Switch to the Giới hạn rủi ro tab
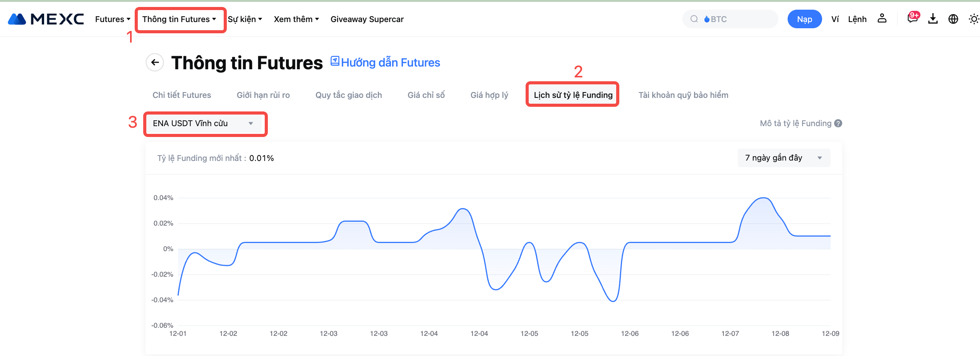 pos(263,95)
